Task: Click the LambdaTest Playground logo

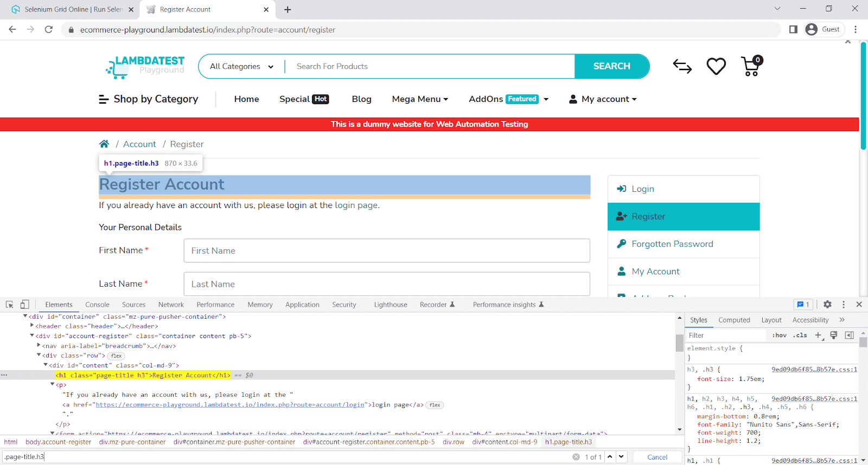Action: pos(145,66)
